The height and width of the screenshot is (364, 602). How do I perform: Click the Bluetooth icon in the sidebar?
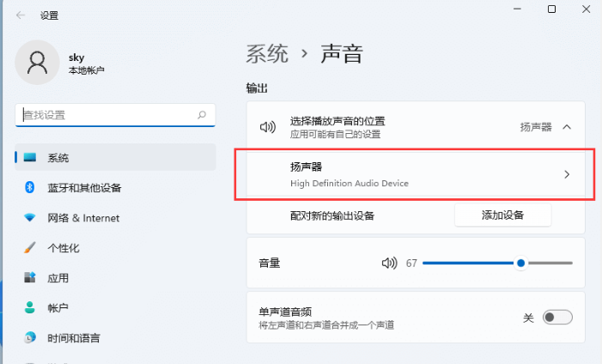tap(29, 187)
